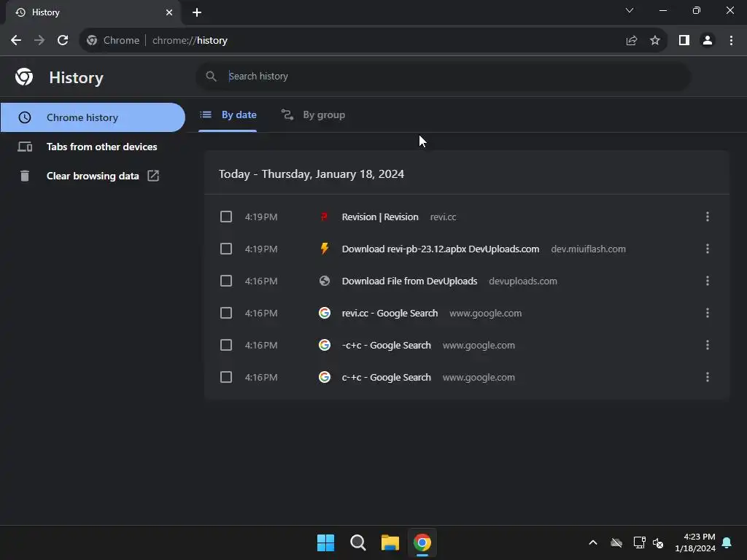Screen dimensions: 747x560
Task: Open actions menu for Download File from DevUploads
Action: 708,281
